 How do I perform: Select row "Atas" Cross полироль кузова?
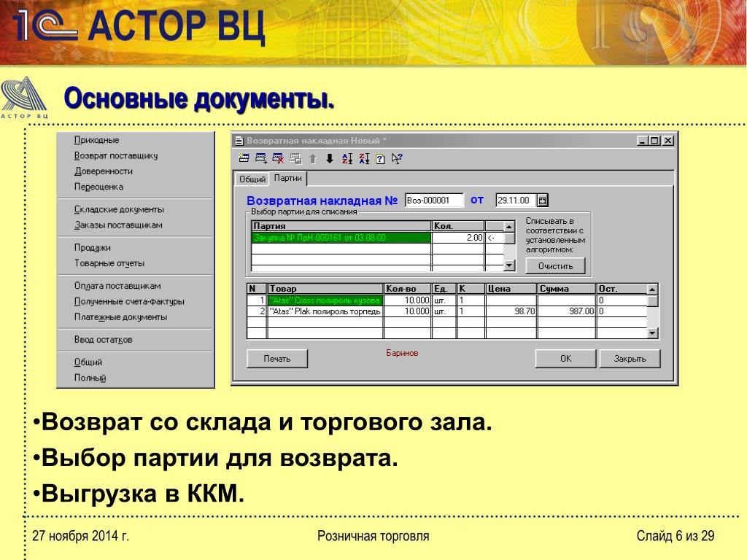325,300
